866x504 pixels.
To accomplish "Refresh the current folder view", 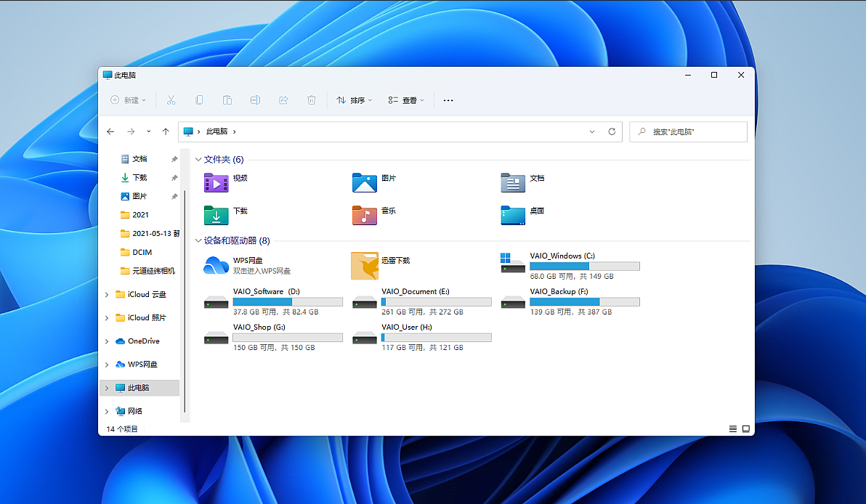I will pyautogui.click(x=612, y=131).
